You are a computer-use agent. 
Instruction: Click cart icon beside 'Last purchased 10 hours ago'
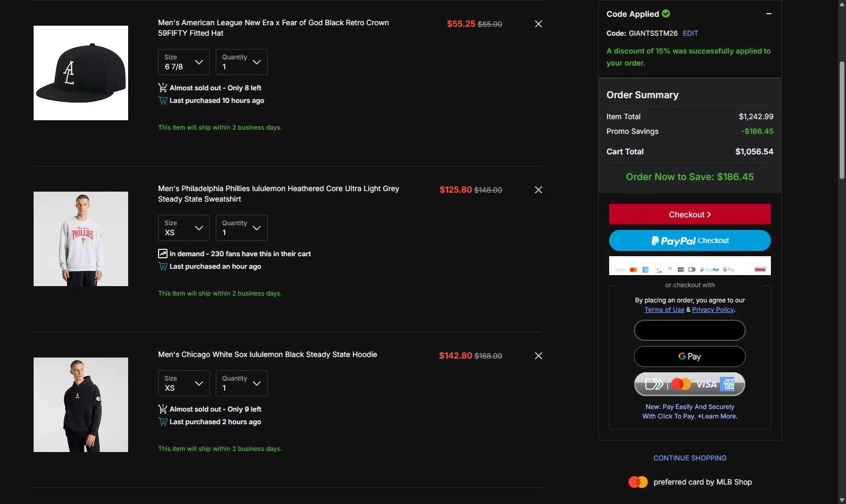pyautogui.click(x=163, y=100)
